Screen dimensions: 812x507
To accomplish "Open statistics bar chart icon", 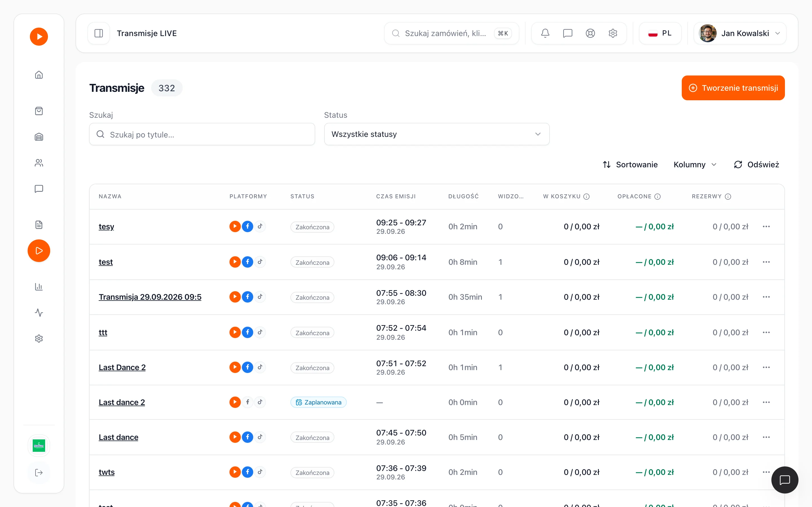I will coord(39,287).
